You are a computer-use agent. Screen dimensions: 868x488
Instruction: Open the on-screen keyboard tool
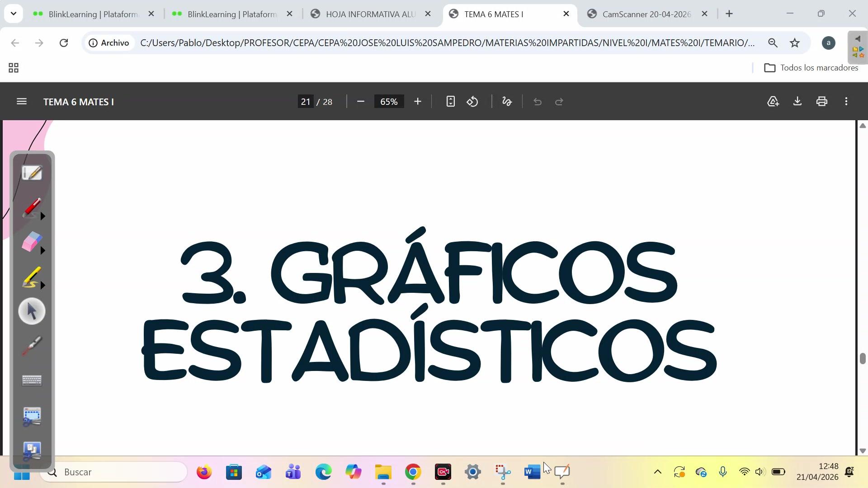pyautogui.click(x=32, y=380)
